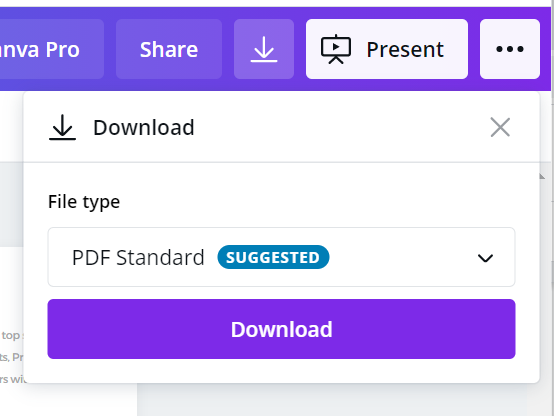Click the partially hidden document text at left
This screenshot has width=554, height=416.
pyautogui.click(x=12, y=357)
